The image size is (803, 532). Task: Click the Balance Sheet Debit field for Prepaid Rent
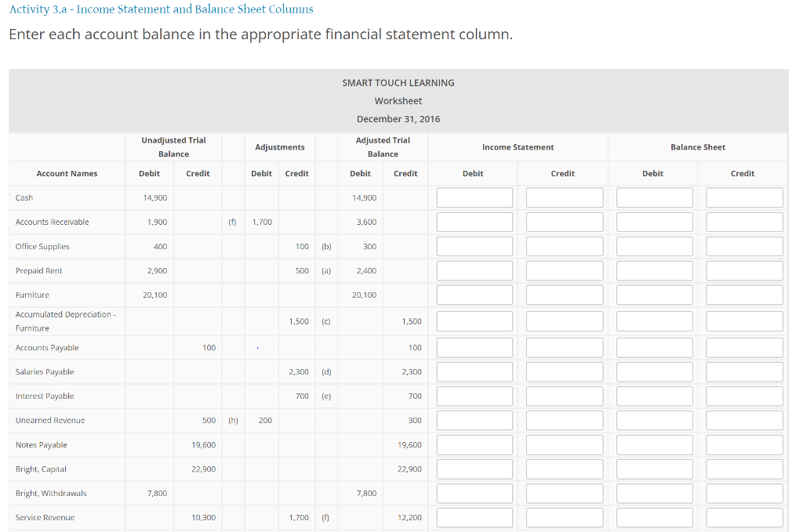(652, 270)
